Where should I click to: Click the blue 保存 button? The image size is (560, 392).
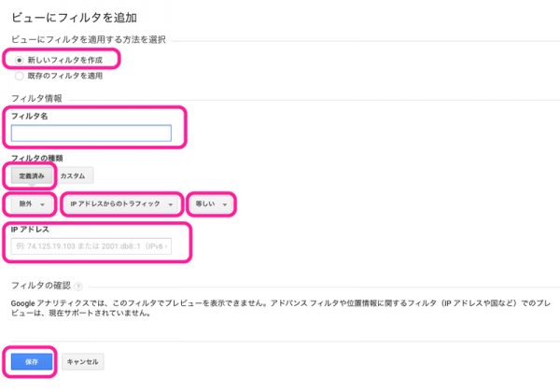coord(32,361)
